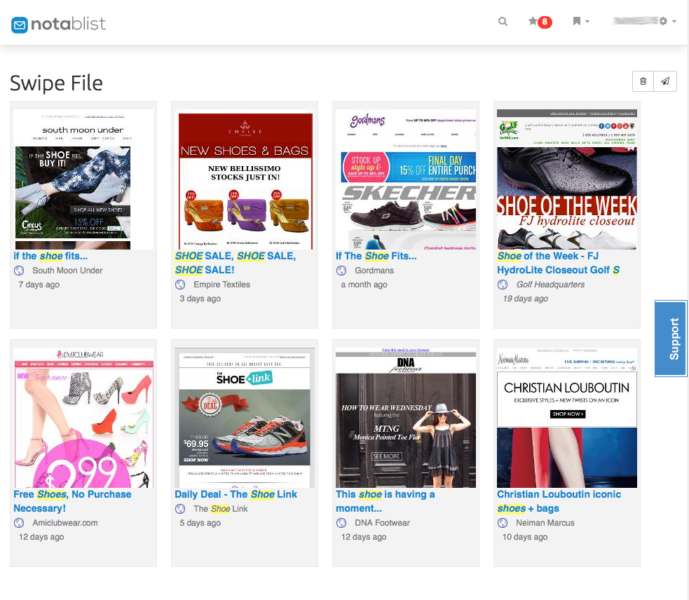Click globe icon beside The Shoe Link sender
The height and width of the screenshot is (600, 689).
click(x=180, y=509)
